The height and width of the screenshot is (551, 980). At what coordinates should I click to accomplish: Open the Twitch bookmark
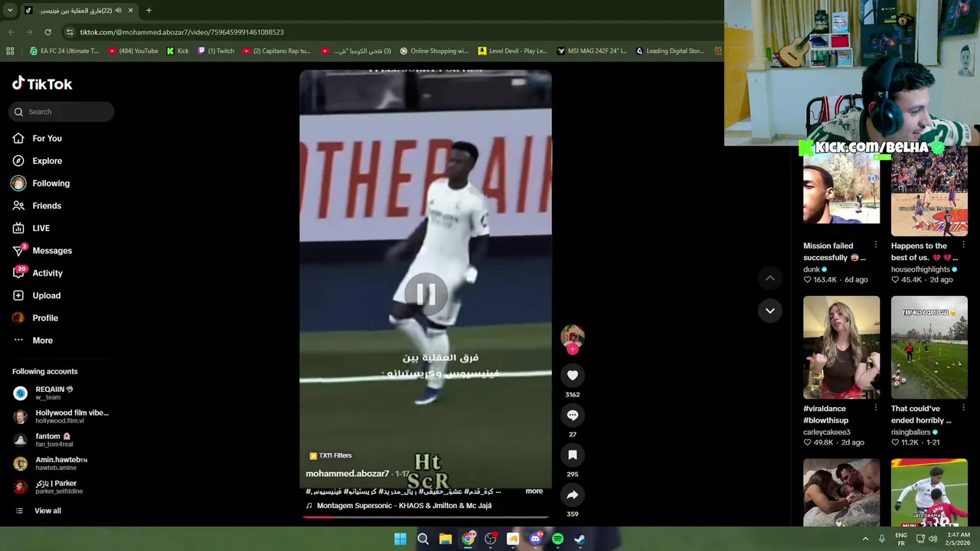coord(216,51)
